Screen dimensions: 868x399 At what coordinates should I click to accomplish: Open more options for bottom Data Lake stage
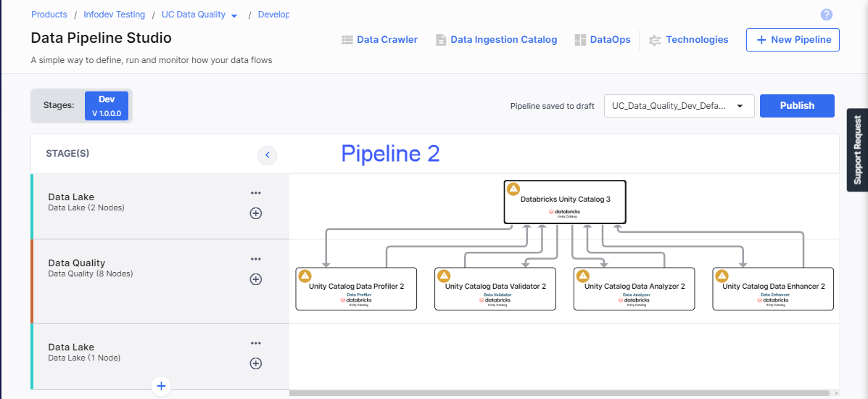(x=256, y=343)
